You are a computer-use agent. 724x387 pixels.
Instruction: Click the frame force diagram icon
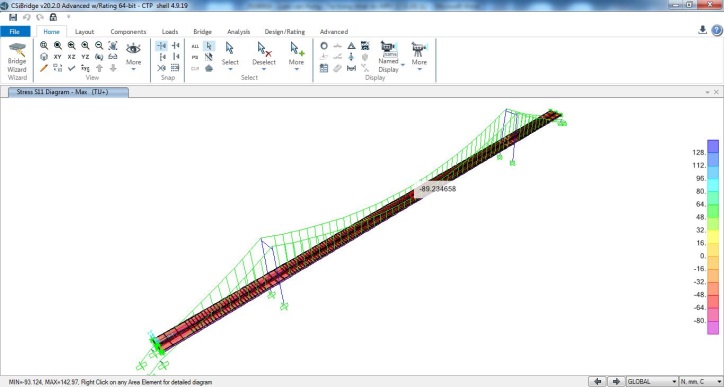tap(351, 68)
